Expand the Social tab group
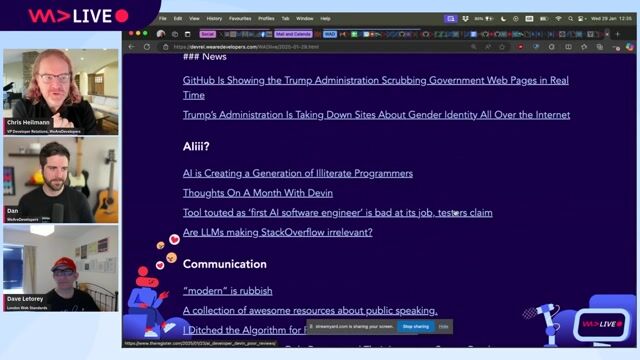Image resolution: width=640 pixels, height=360 pixels. [207, 34]
